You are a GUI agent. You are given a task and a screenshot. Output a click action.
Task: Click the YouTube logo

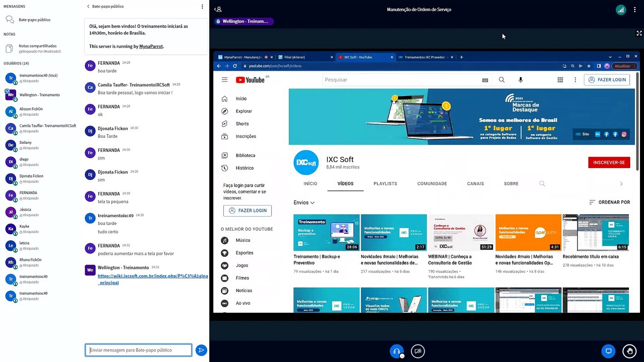coord(250,80)
